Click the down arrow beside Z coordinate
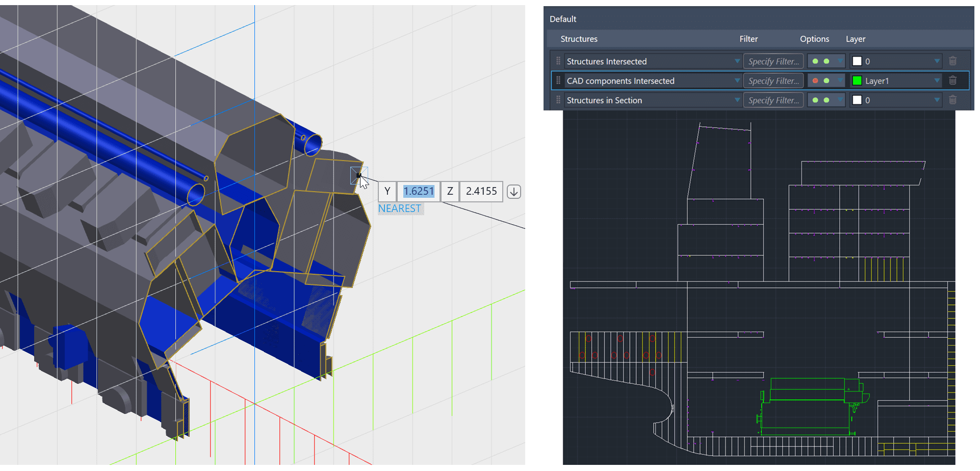 514,192
